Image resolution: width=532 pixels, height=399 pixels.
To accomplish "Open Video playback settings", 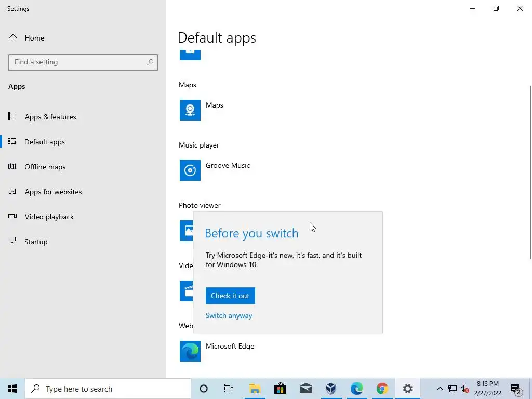I will (x=49, y=217).
